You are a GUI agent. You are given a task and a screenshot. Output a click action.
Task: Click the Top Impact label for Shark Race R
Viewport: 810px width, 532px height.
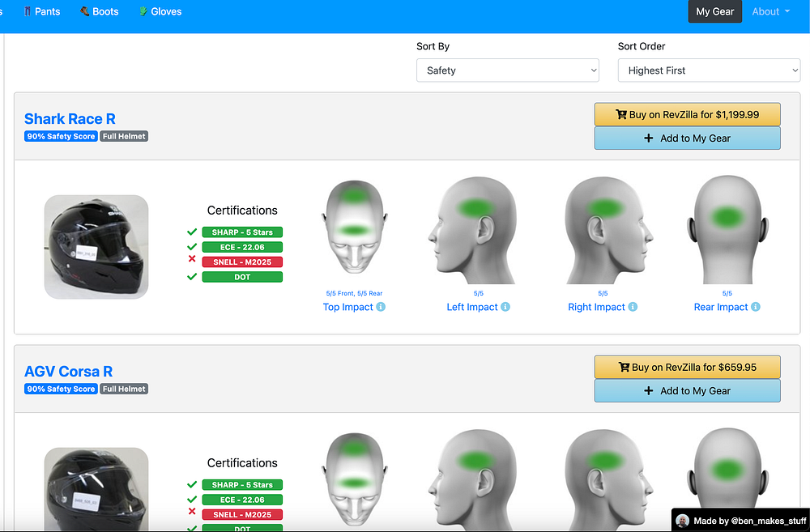pyautogui.click(x=347, y=307)
